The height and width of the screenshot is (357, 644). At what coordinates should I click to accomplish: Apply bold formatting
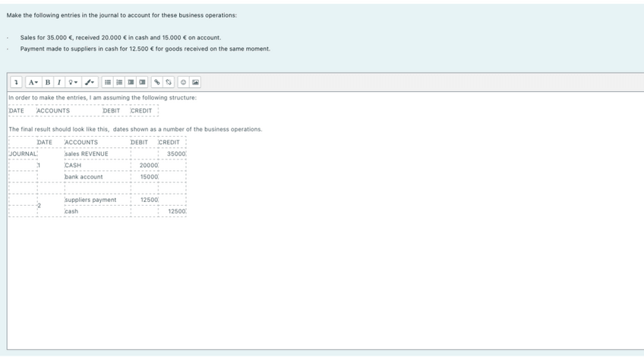point(48,82)
